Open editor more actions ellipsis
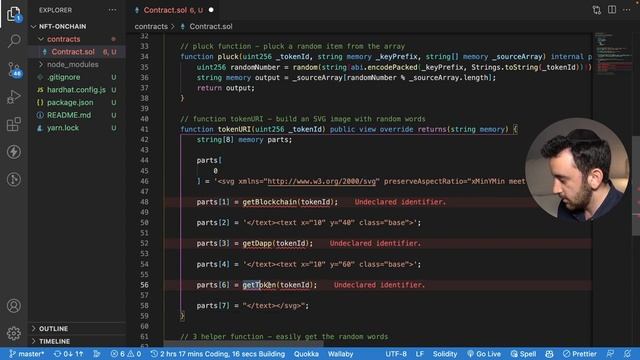 coord(627,10)
